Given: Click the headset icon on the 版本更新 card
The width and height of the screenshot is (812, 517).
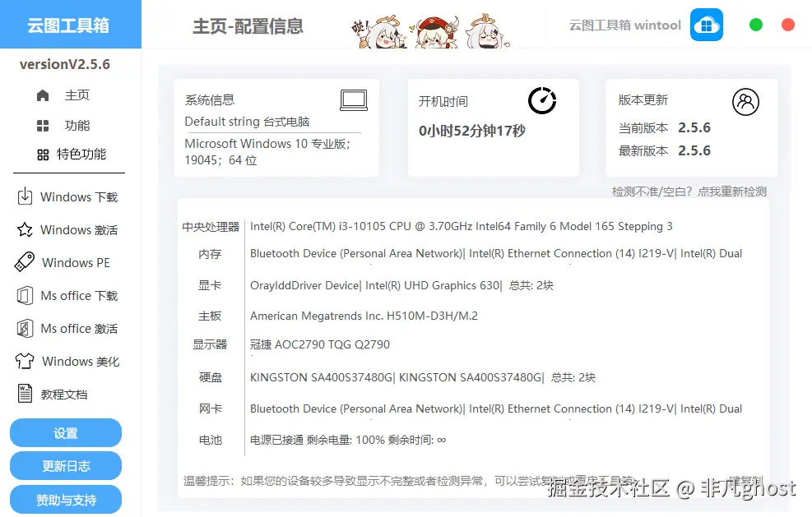Looking at the screenshot, I should (x=745, y=102).
